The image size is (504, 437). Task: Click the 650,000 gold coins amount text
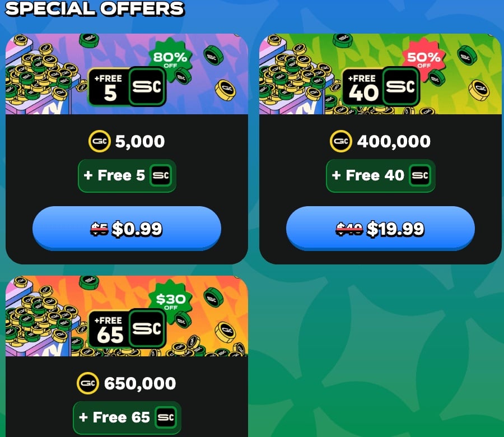click(x=140, y=384)
